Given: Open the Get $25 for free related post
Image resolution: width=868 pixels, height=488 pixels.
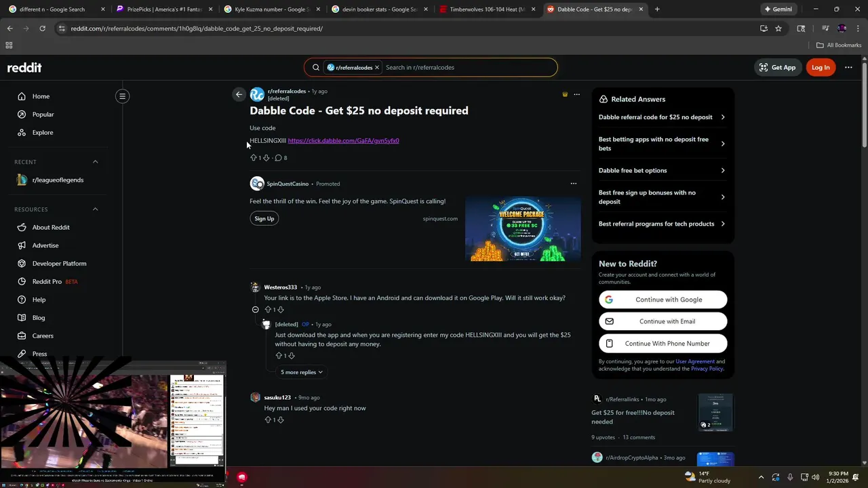Looking at the screenshot, I should coord(633,417).
